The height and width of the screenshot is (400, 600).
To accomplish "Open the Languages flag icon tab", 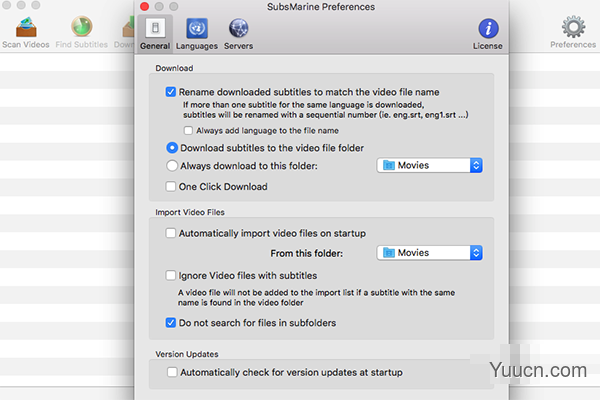I will tap(197, 28).
